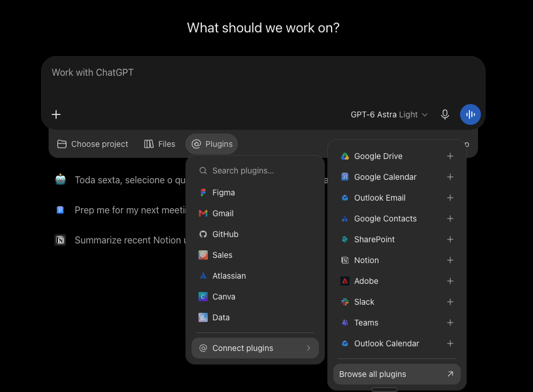Click the Choose project button
The height and width of the screenshot is (392, 533).
tap(93, 144)
